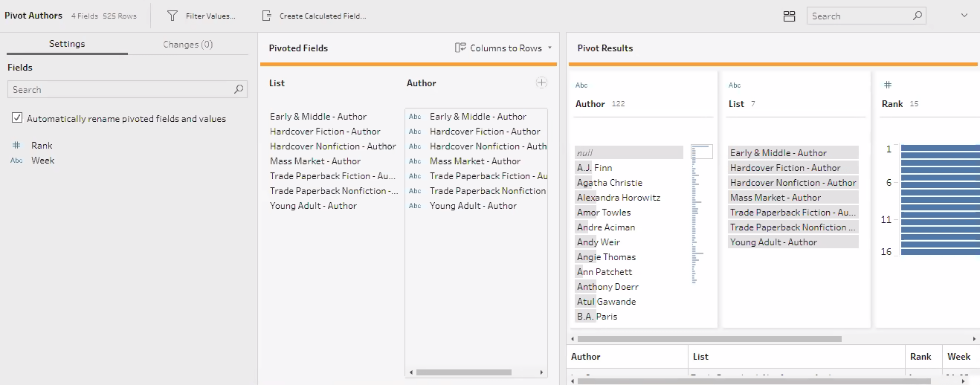980x385 pixels.
Task: Click the Filter Values funnel icon
Action: point(173,16)
